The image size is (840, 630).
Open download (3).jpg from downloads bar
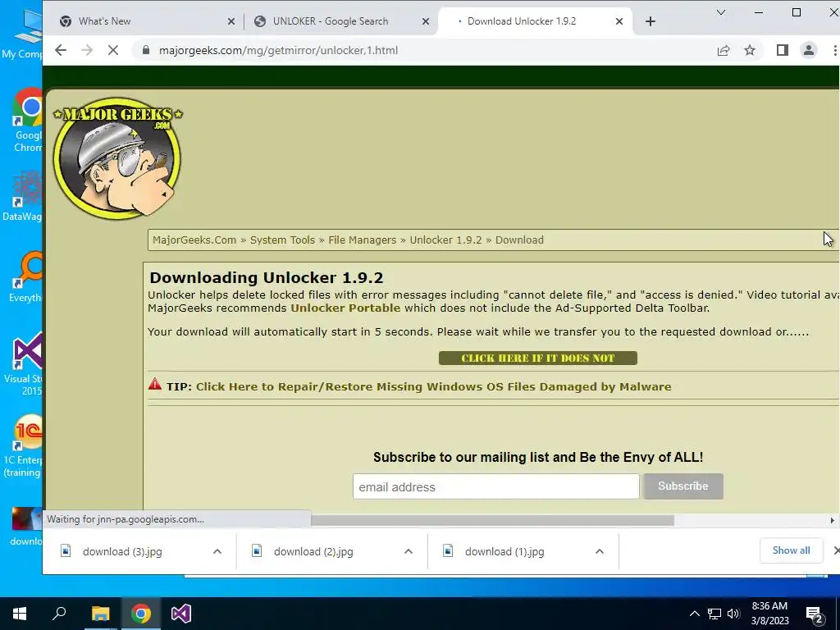[122, 551]
